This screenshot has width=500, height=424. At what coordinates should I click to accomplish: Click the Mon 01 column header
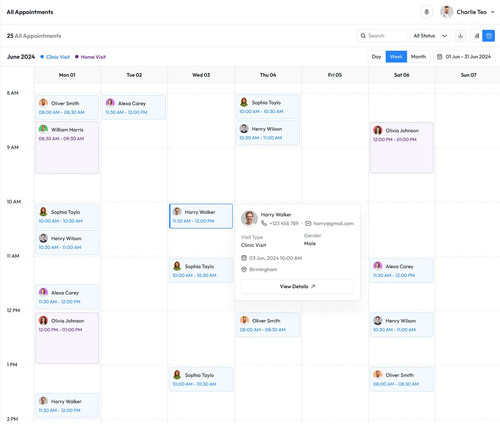[x=67, y=75]
